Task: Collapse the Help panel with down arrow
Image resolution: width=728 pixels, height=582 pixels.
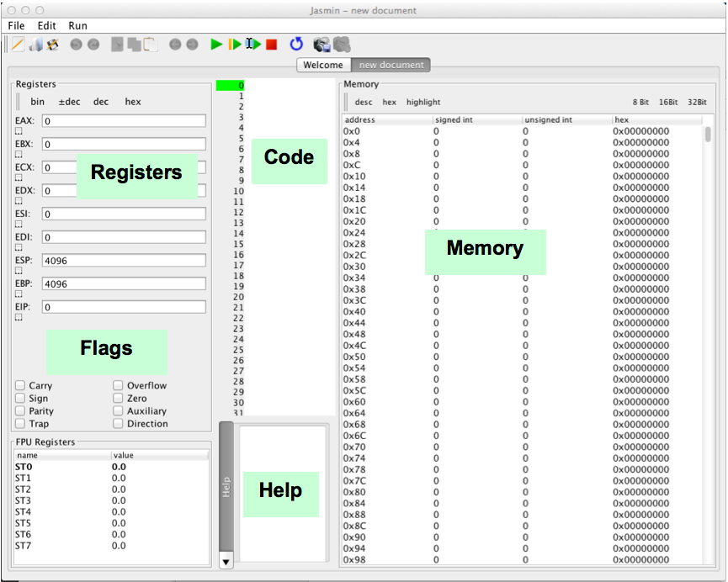Action: pos(226,560)
